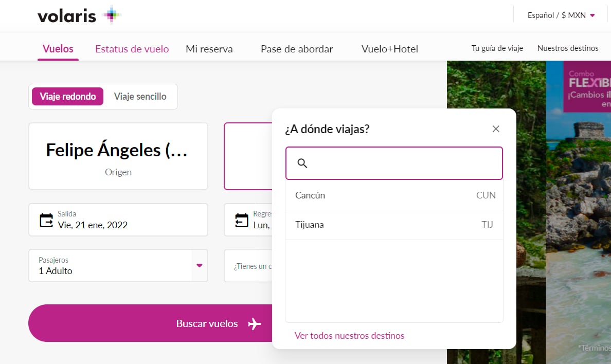Click the departure calendar icon
Image resolution: width=611 pixels, height=364 pixels.
[46, 220]
